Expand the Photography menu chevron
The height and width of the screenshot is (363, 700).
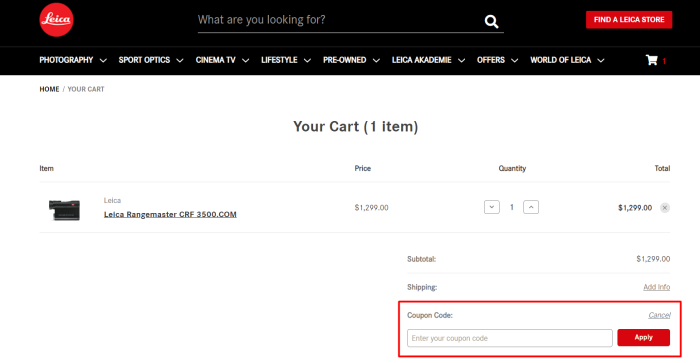(x=103, y=60)
